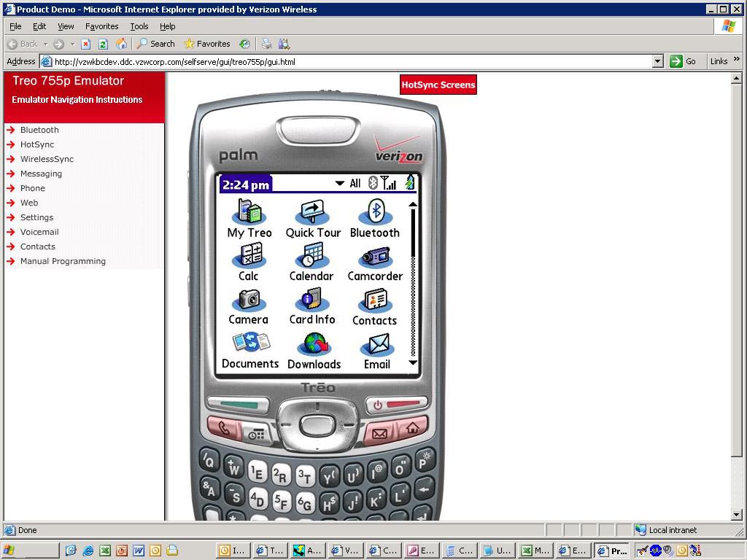Viewport: 747px width, 560px height.
Task: Click the browser Refresh toolbar icon
Action: (x=103, y=44)
